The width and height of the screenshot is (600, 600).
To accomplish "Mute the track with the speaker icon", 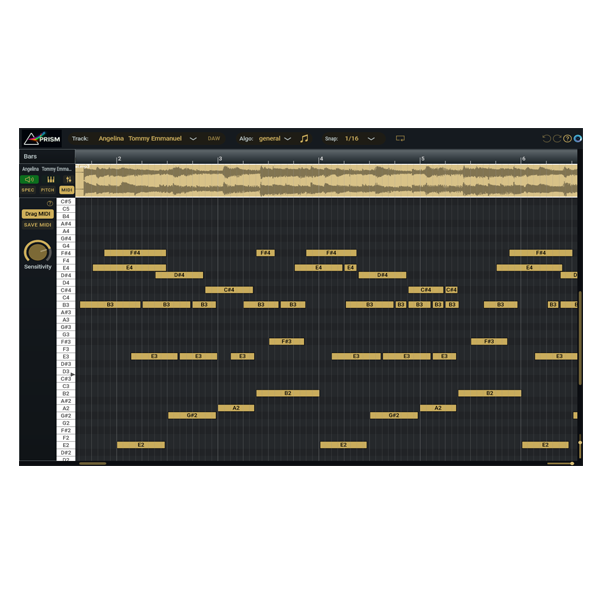I will click(x=29, y=180).
